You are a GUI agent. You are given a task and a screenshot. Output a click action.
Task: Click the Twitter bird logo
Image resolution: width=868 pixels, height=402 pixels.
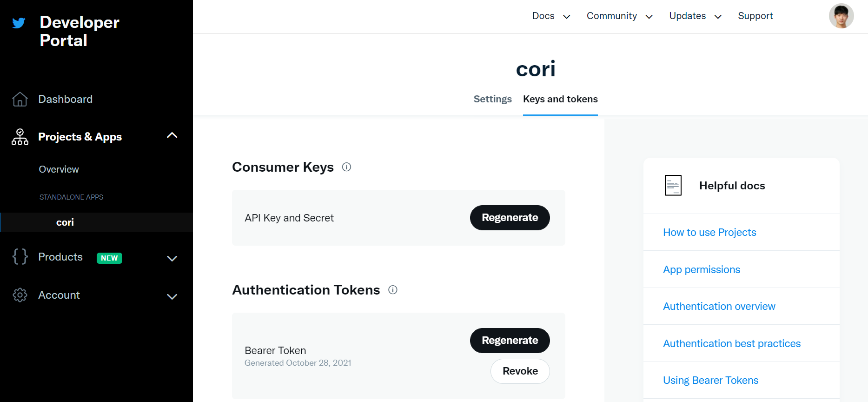pyautogui.click(x=19, y=23)
